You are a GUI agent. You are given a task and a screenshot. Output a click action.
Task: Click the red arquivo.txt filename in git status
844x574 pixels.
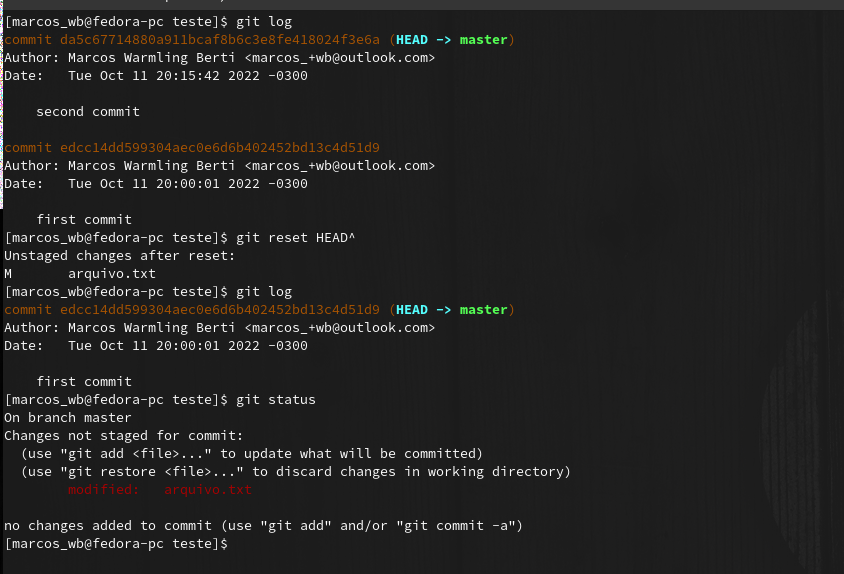tap(208, 489)
